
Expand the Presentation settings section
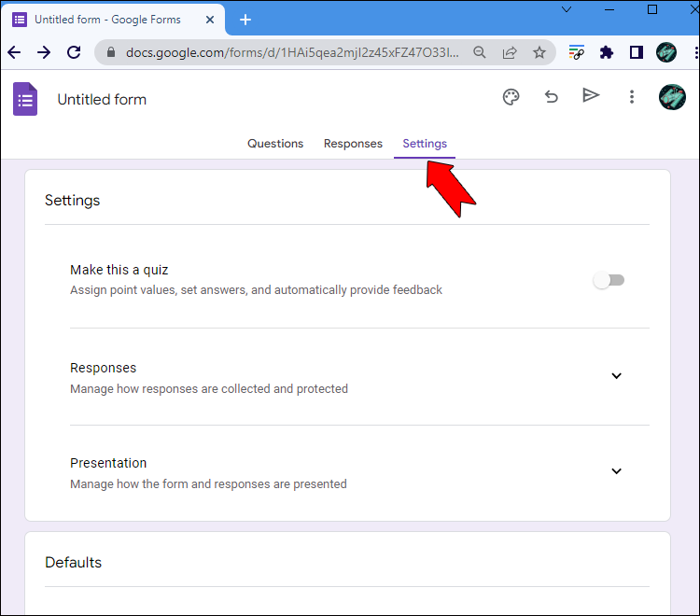[x=616, y=471]
